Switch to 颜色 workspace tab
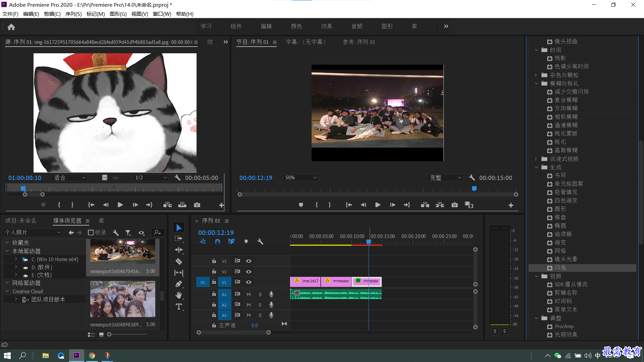644x362 pixels. pyautogui.click(x=296, y=26)
